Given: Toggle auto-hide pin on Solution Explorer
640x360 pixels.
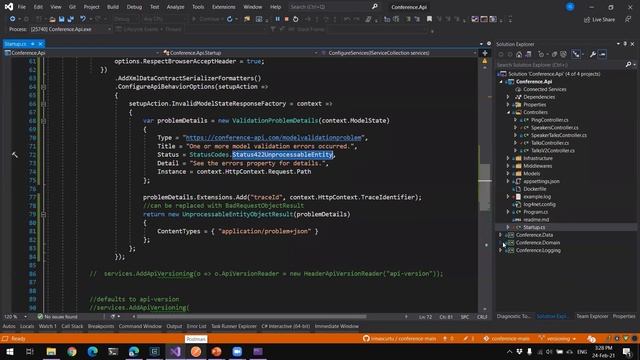Looking at the screenshot, I should (625, 44).
